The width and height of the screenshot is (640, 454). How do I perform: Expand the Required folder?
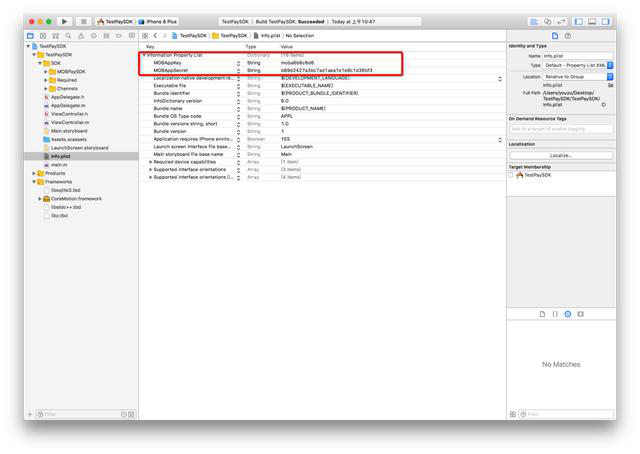(46, 80)
